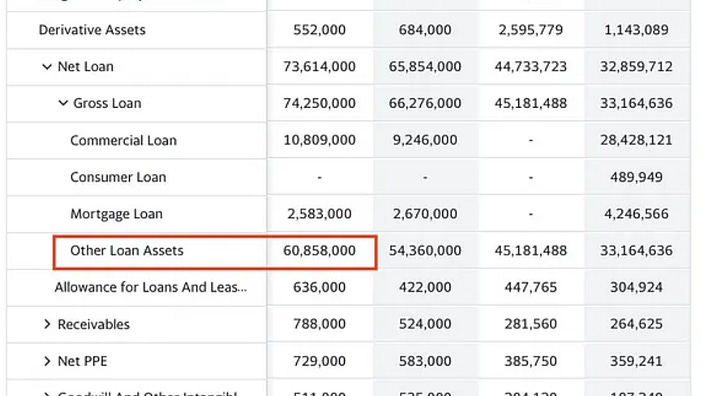704x396 pixels.
Task: Click the Receivables label
Action: (x=93, y=324)
